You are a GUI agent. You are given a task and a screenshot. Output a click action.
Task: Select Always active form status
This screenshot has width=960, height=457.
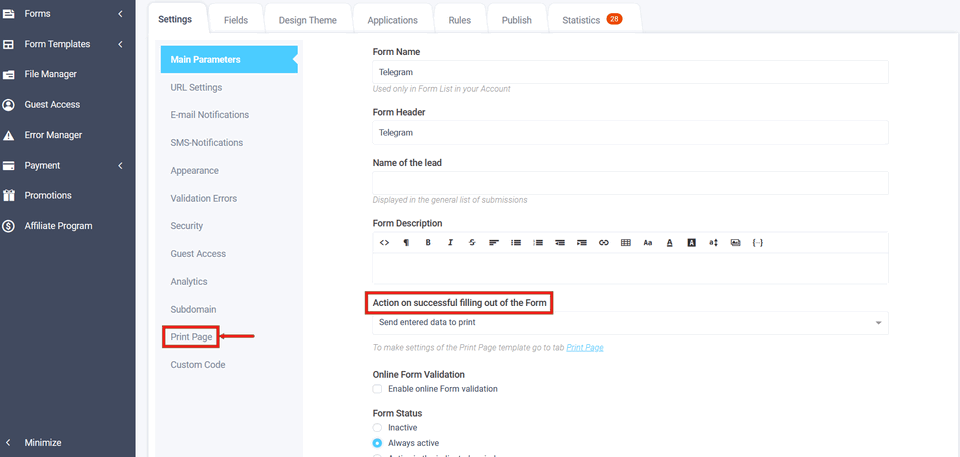tap(378, 443)
